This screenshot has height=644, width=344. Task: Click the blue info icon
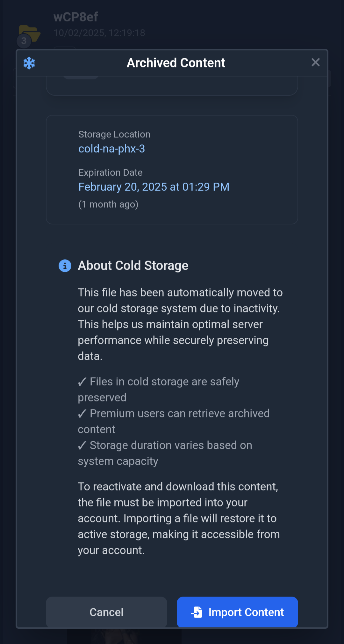pos(65,266)
